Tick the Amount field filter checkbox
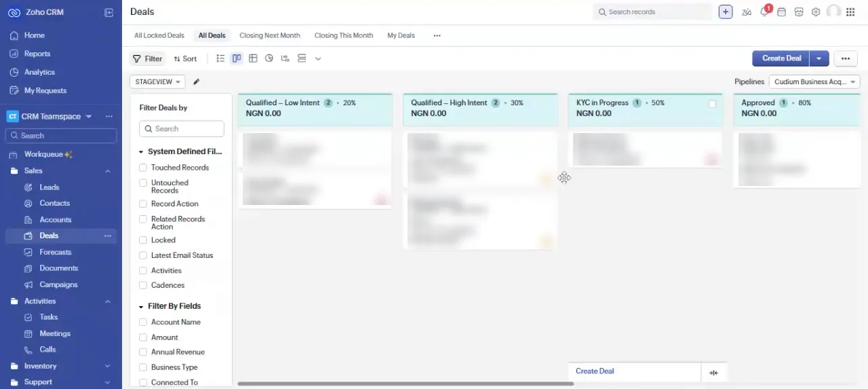The height and width of the screenshot is (389, 868). [143, 337]
